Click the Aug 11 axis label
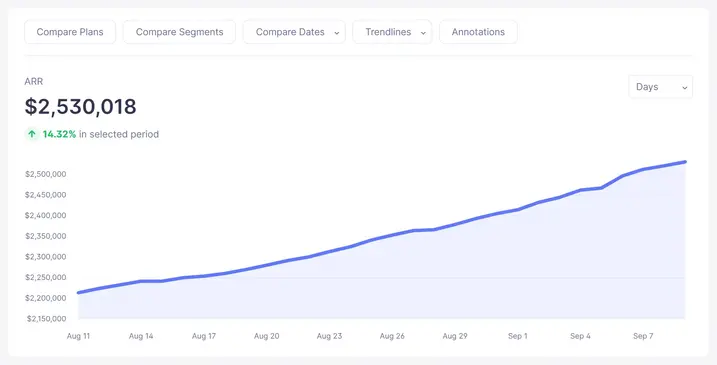This screenshot has width=717, height=365. coord(78,336)
